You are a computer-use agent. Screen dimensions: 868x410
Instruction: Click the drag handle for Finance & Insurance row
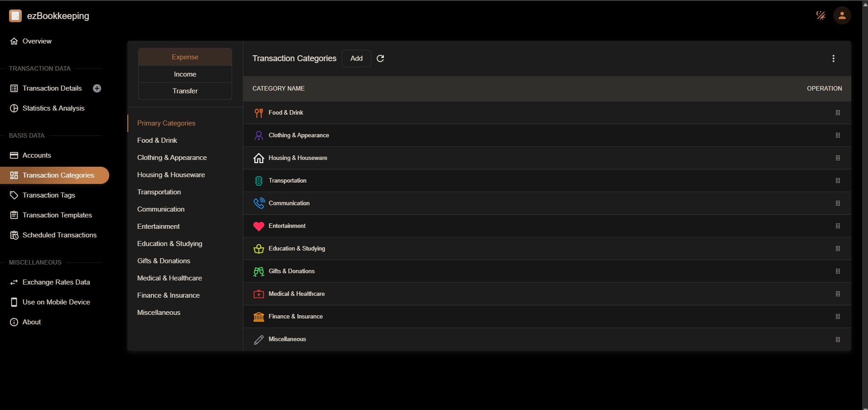pos(838,317)
